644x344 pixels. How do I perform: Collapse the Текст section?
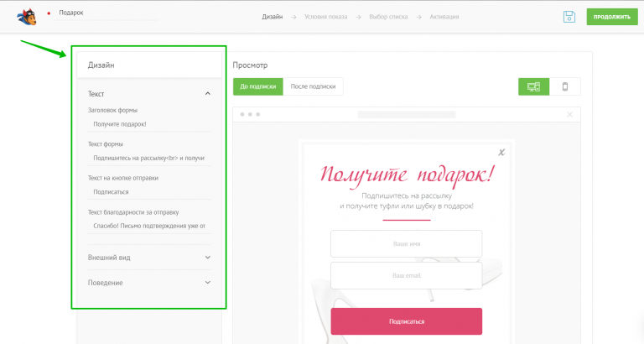coord(207,94)
